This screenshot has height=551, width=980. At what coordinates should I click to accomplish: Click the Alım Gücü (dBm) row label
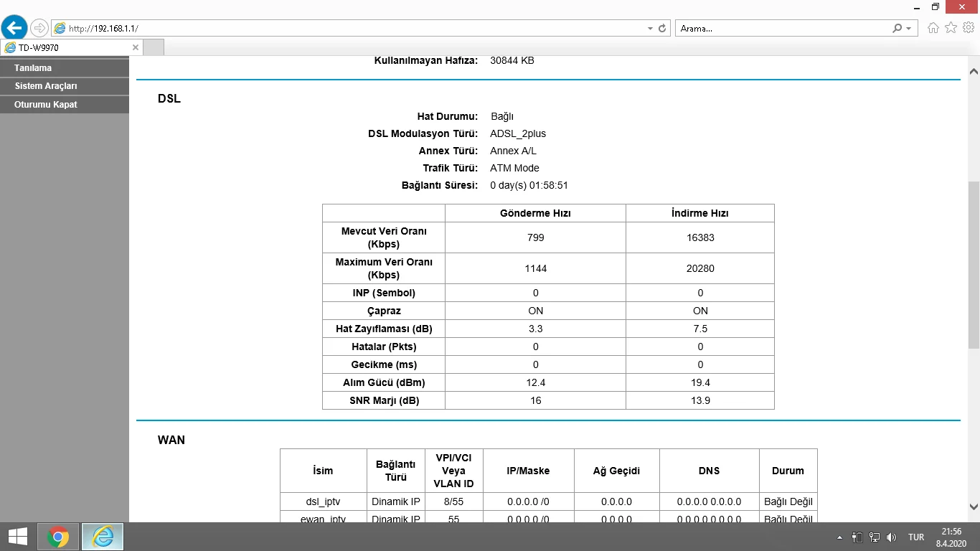(x=384, y=382)
